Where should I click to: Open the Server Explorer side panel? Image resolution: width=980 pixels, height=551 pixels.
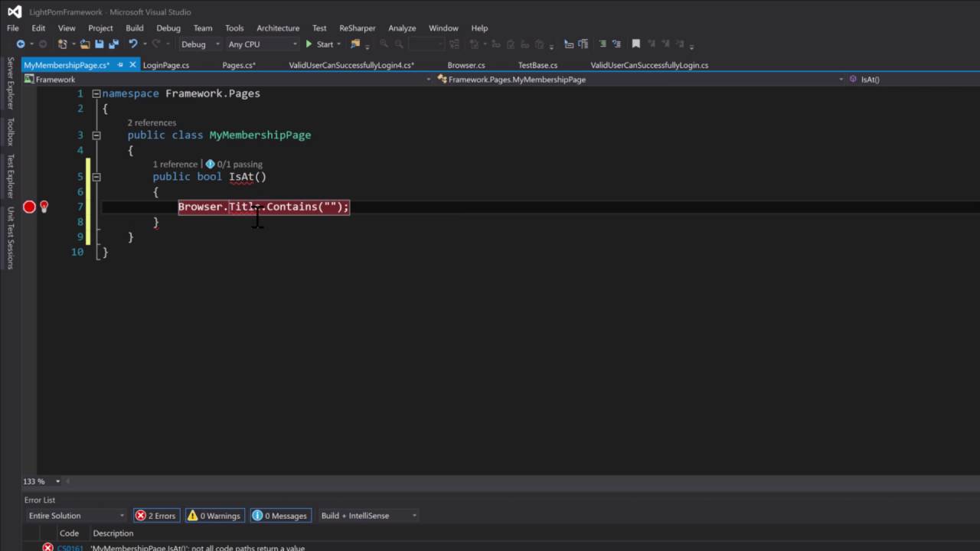[10, 83]
